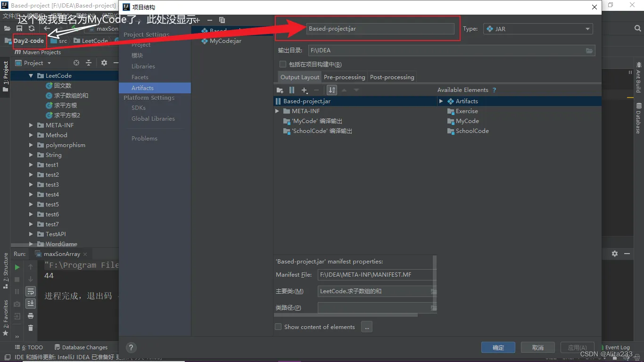Enable Show content of elements checkbox
Viewport: 644px width, 362px height.
278,327
